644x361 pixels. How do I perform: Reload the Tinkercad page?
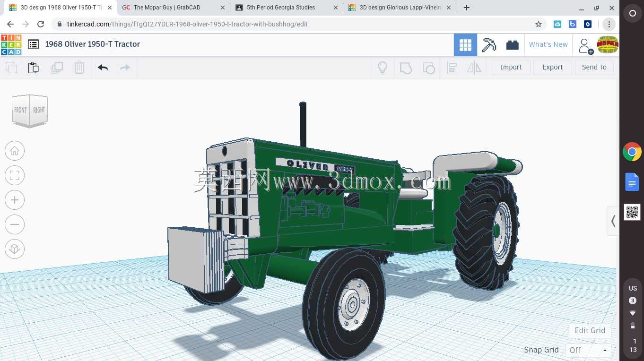pos(41,24)
